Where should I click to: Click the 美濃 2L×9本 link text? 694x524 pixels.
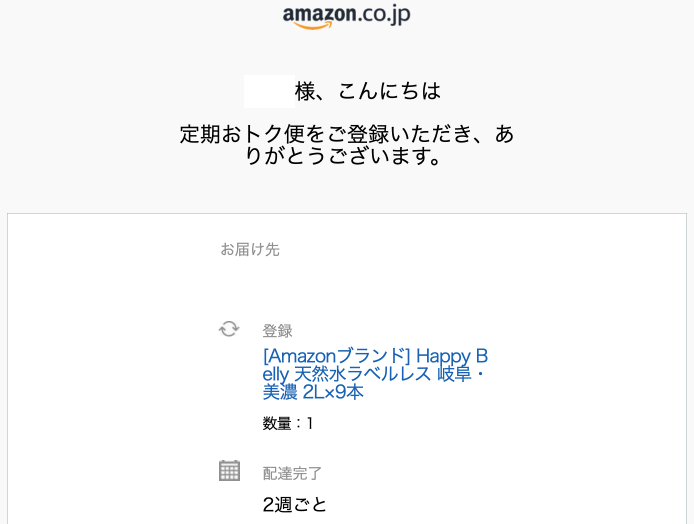click(x=312, y=393)
